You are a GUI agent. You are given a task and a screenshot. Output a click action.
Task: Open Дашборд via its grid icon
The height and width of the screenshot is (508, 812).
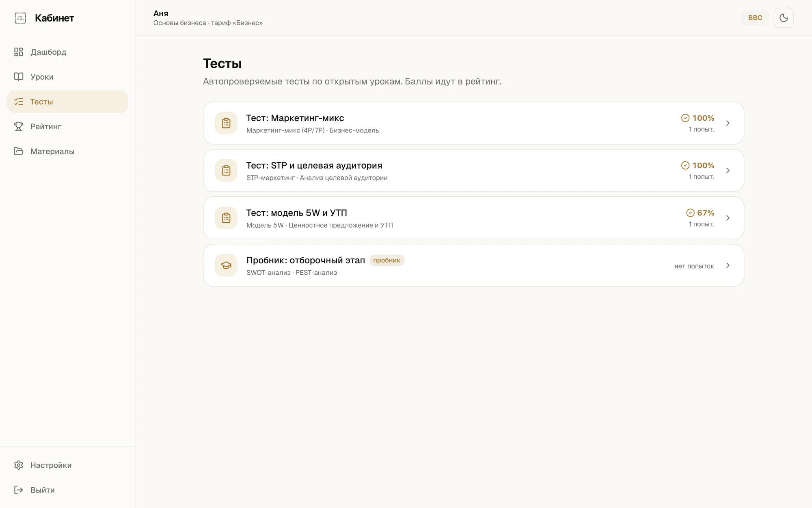(x=19, y=52)
